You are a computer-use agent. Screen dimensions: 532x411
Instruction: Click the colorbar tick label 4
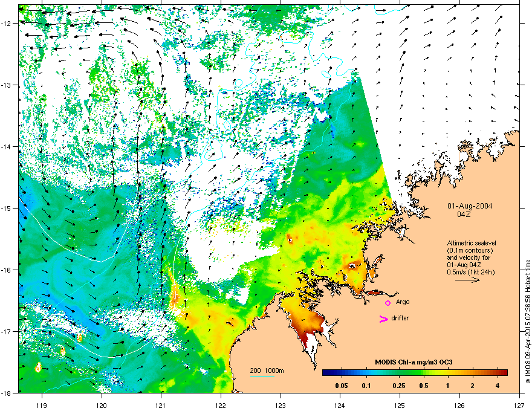tap(498, 386)
